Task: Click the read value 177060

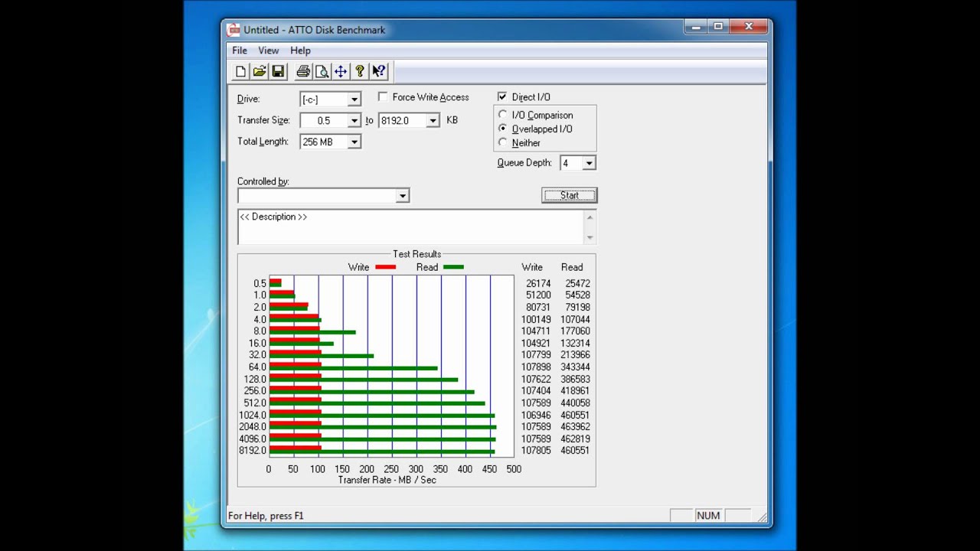Action: click(x=575, y=331)
